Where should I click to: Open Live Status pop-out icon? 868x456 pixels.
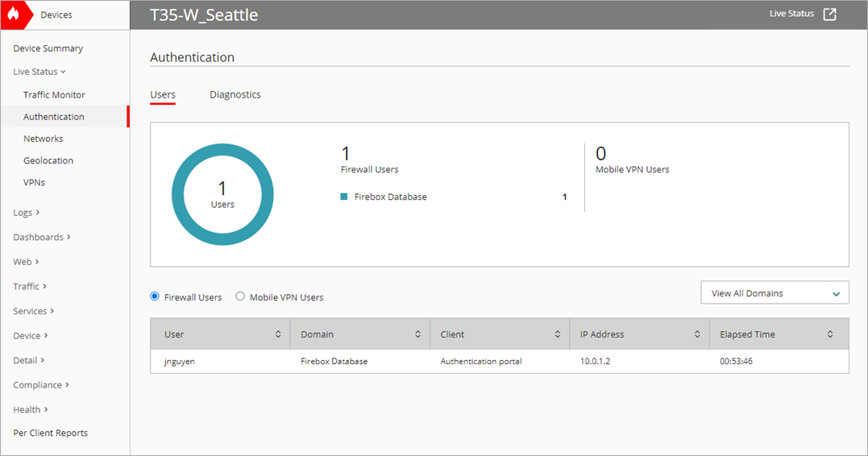coord(829,15)
